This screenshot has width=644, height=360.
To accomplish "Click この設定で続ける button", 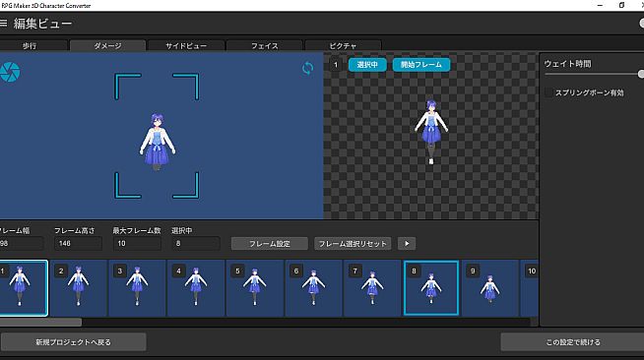I will 572,342.
